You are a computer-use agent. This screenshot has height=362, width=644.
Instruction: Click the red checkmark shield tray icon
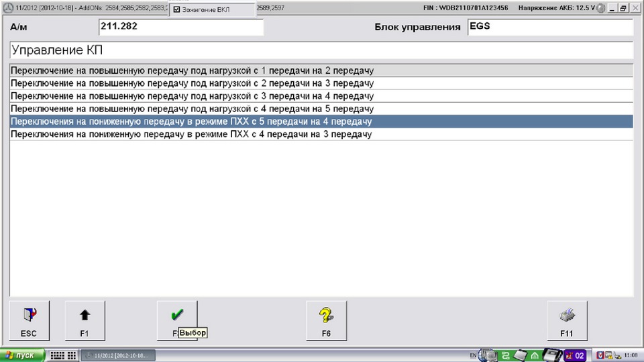tap(600, 355)
